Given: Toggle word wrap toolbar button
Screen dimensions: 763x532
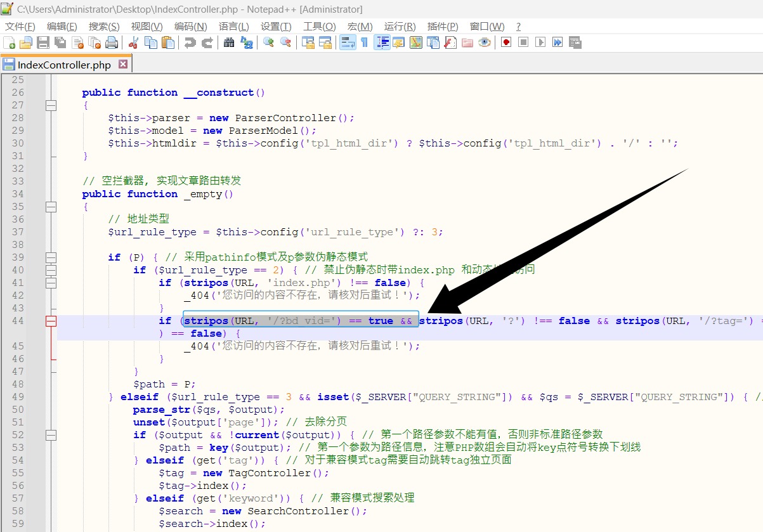Looking at the screenshot, I should pyautogui.click(x=347, y=42).
